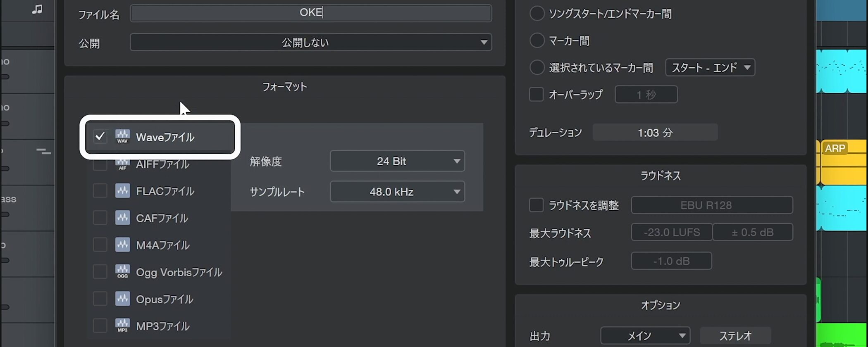Select the マーカー間 radio button

pyautogui.click(x=537, y=40)
